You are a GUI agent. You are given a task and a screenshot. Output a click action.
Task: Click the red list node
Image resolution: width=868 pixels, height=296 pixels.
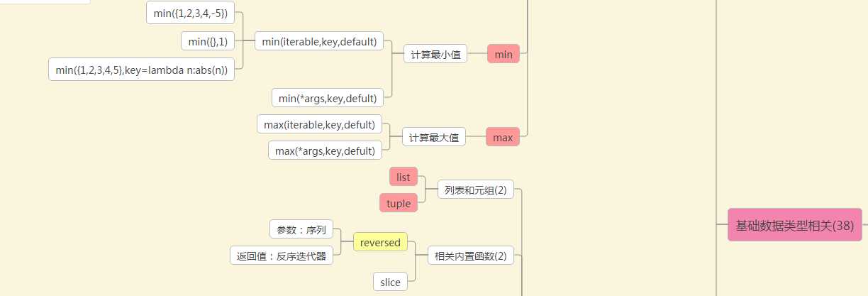pyautogui.click(x=404, y=177)
